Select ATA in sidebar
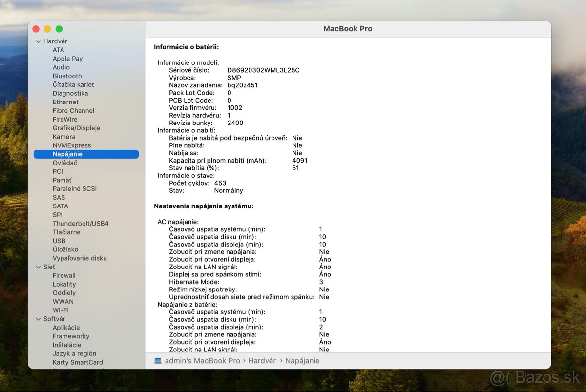586x392 pixels. pos(58,50)
